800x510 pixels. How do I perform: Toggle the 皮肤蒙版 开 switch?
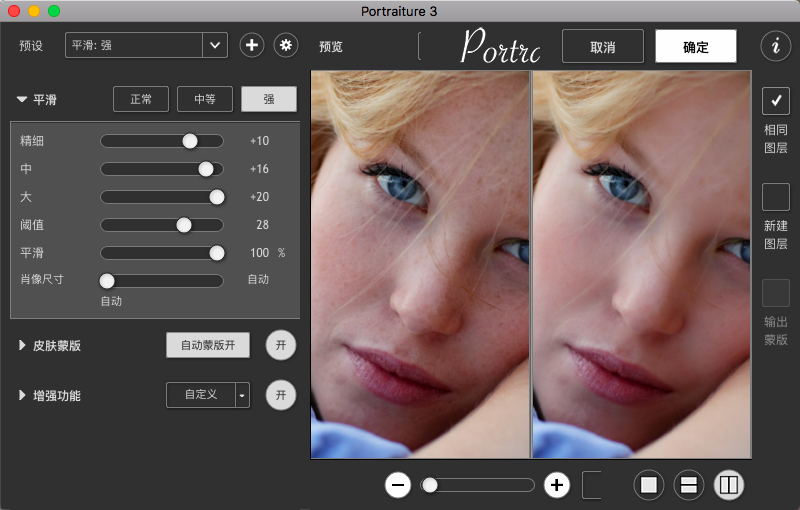pyautogui.click(x=281, y=345)
